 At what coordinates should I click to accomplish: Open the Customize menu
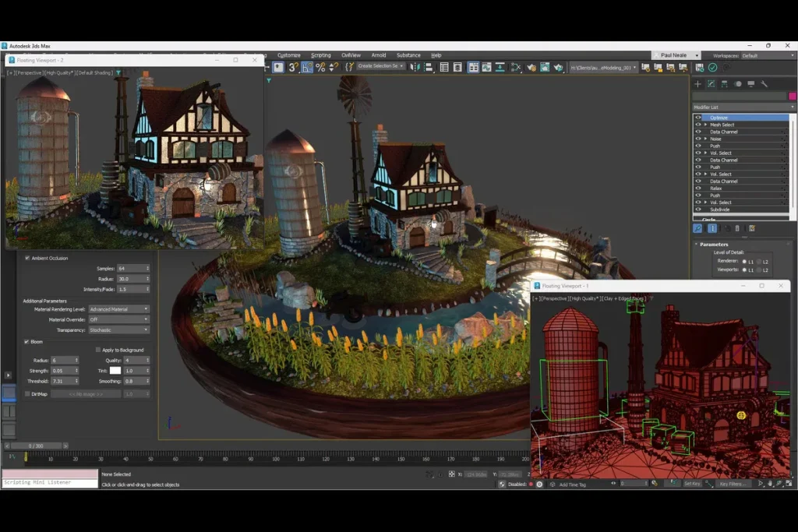coord(288,55)
